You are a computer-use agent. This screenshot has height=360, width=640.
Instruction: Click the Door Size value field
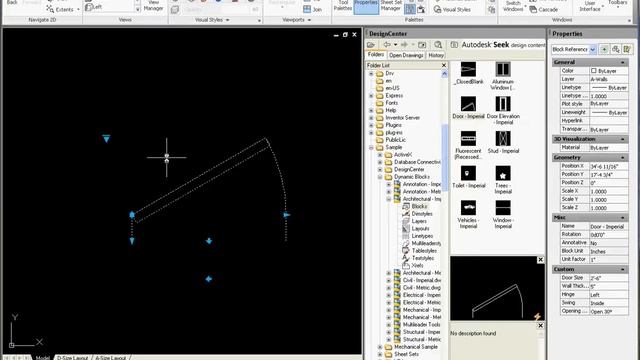tap(609, 278)
